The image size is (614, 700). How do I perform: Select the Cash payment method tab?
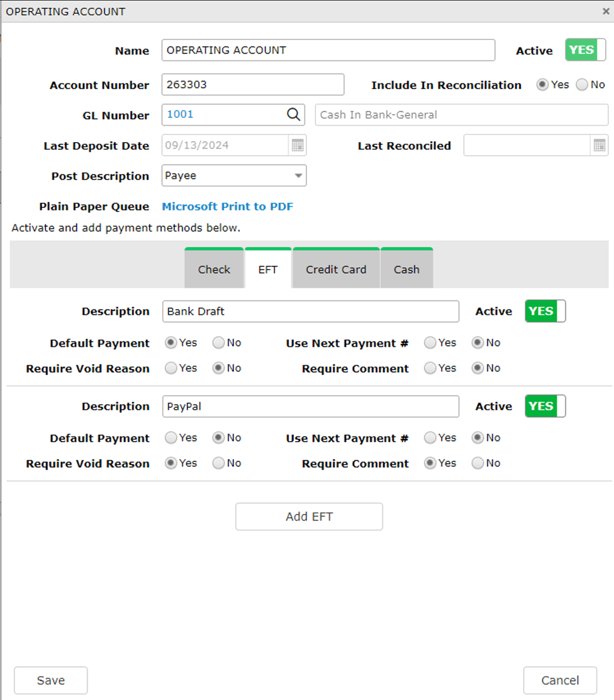406,269
